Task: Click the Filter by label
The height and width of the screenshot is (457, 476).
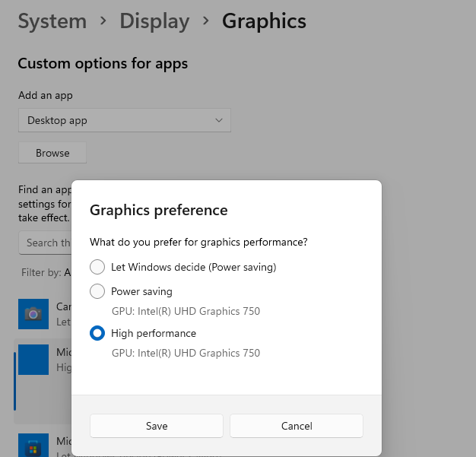Action: [x=41, y=272]
